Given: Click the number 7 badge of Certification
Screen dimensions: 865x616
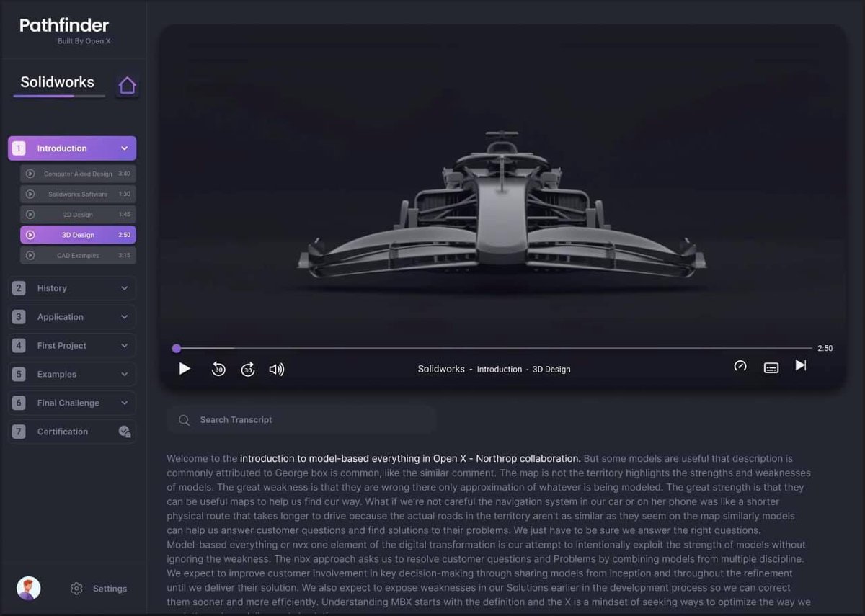Looking at the screenshot, I should 19,432.
